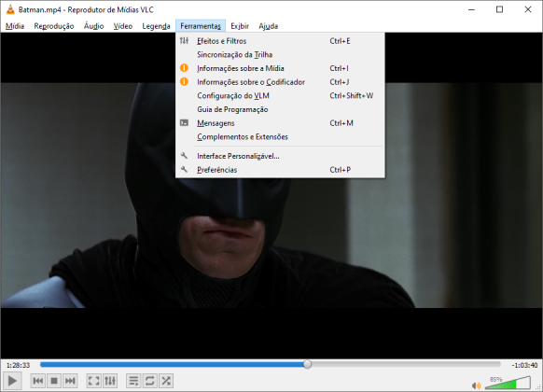Screen dimensions: 543x392
Task: Expand the Legenda menu
Action: (156, 26)
